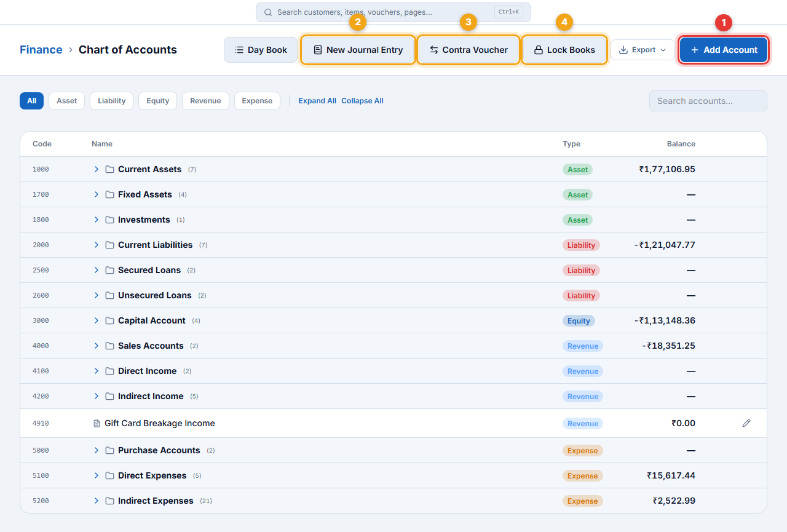
Task: Click the folder icon beside Indirect Expenses
Action: (x=109, y=501)
